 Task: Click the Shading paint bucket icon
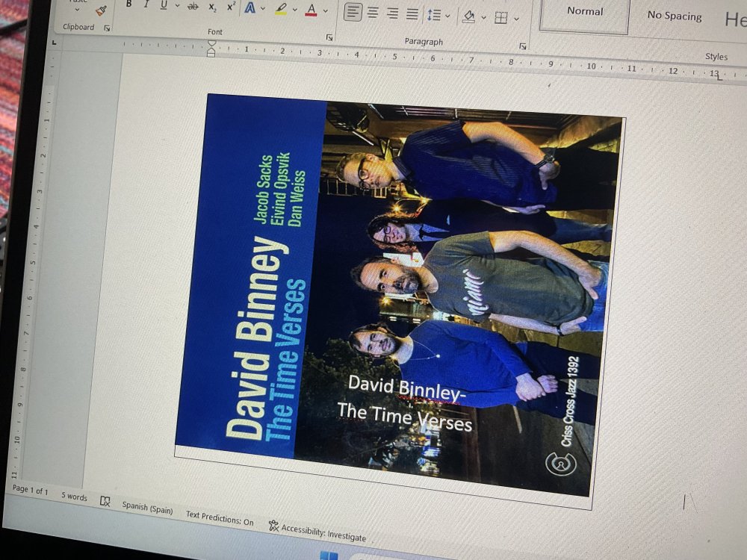(469, 17)
